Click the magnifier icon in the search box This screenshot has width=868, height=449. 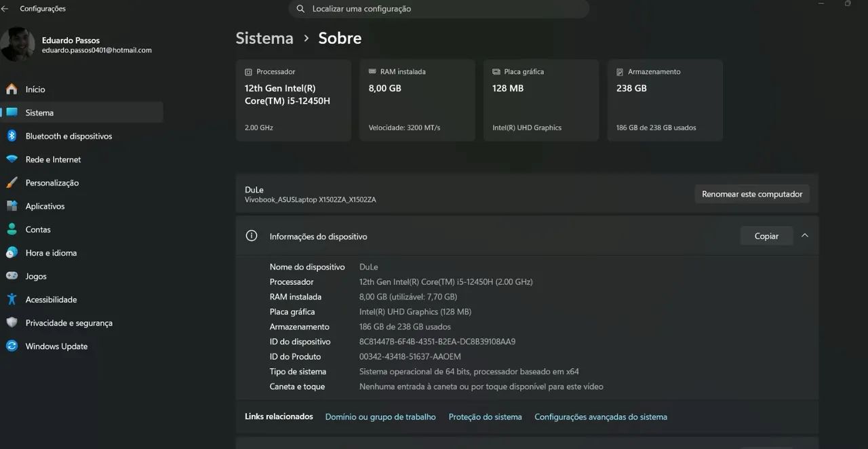point(300,9)
